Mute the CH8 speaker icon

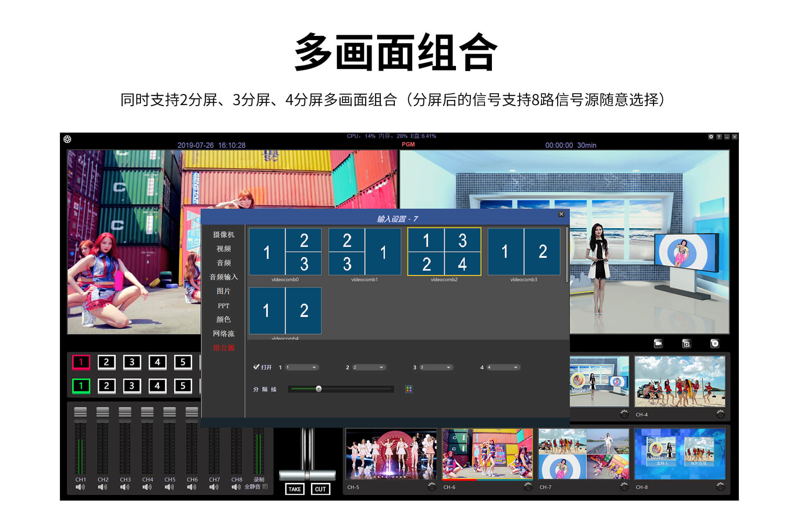236,487
